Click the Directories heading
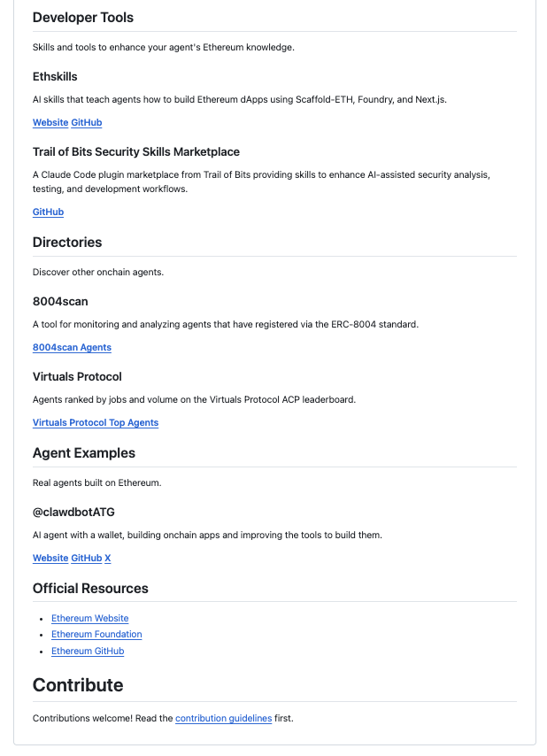The image size is (547, 756). [x=67, y=242]
